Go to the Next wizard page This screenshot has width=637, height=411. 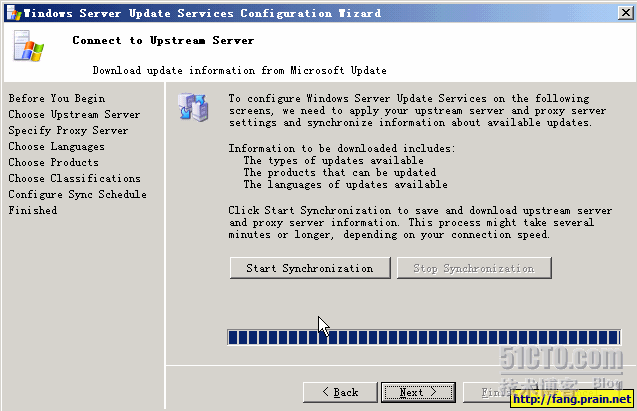coord(418,392)
